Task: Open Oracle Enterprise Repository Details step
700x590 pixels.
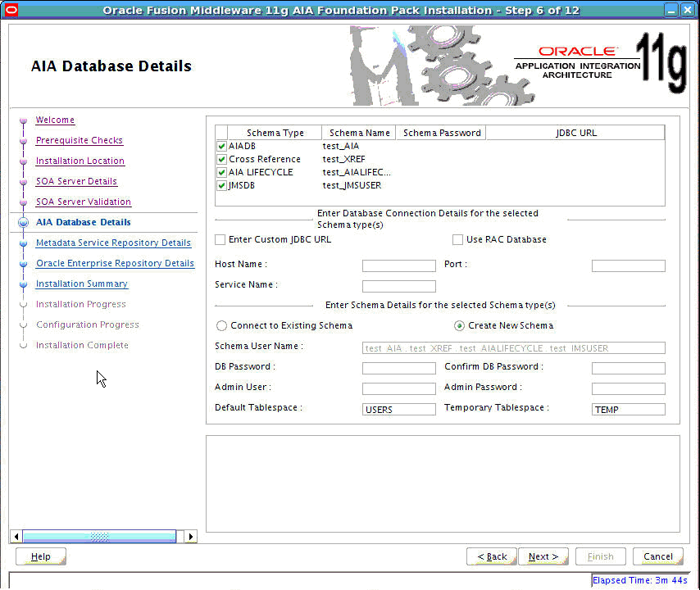Action: (x=116, y=264)
